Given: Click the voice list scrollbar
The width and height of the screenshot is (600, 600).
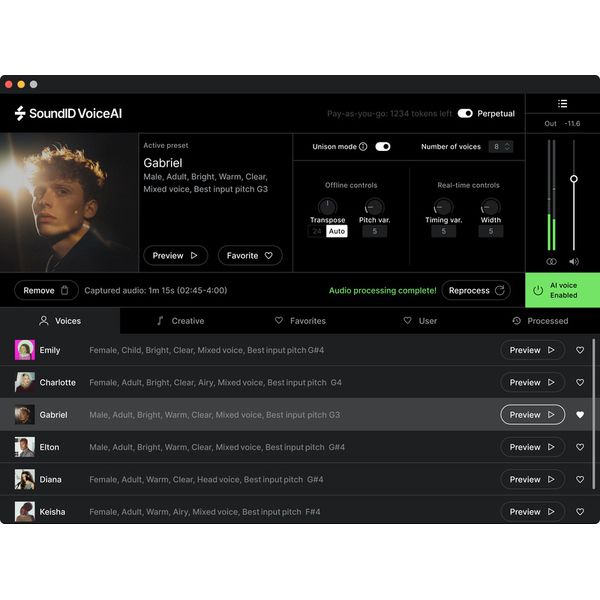Looking at the screenshot, I should click(593, 414).
